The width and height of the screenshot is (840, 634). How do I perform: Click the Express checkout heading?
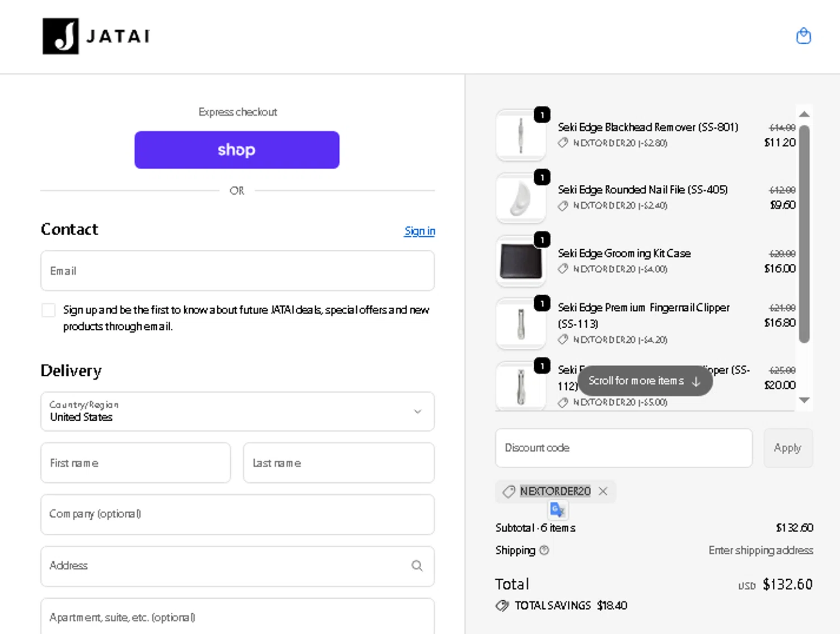(x=237, y=112)
